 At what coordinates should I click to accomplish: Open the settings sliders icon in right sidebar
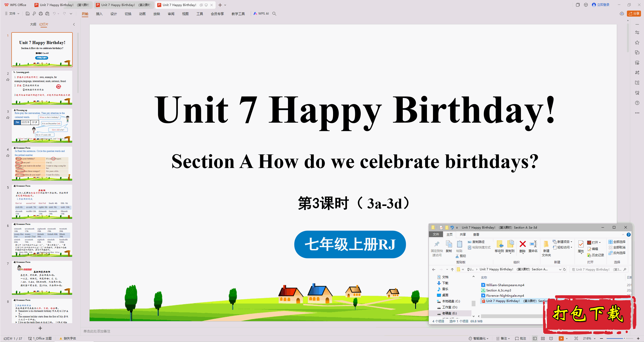[x=637, y=32]
